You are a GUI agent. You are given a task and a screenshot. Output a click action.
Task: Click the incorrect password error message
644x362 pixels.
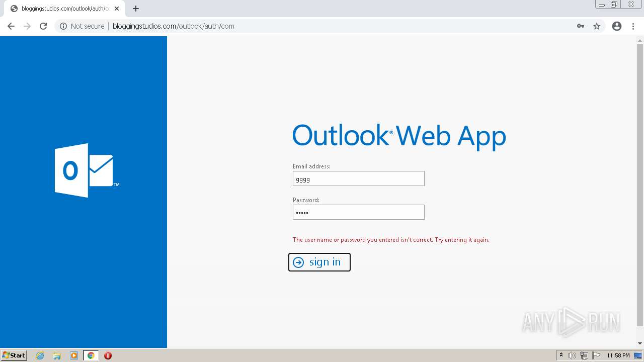tap(391, 240)
